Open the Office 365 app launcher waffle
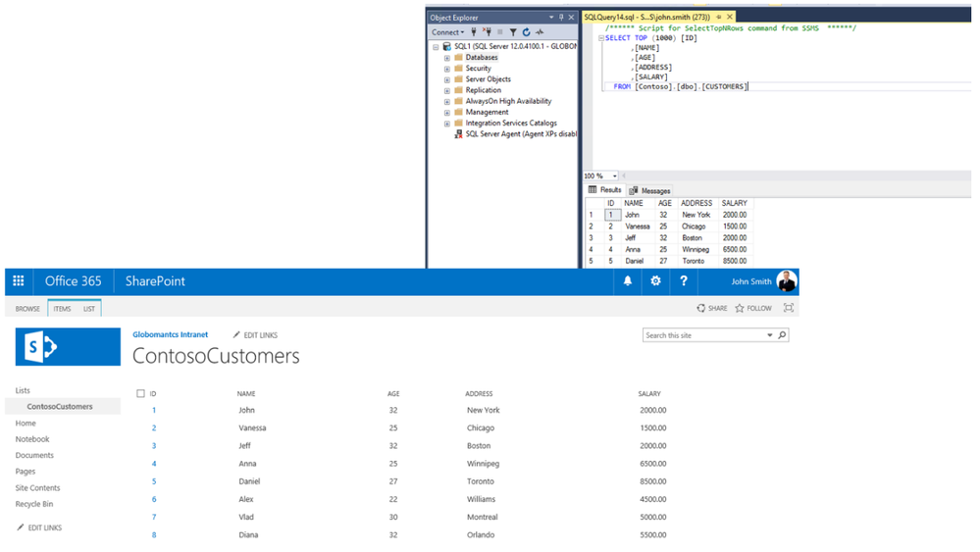The width and height of the screenshot is (980, 552). point(18,281)
